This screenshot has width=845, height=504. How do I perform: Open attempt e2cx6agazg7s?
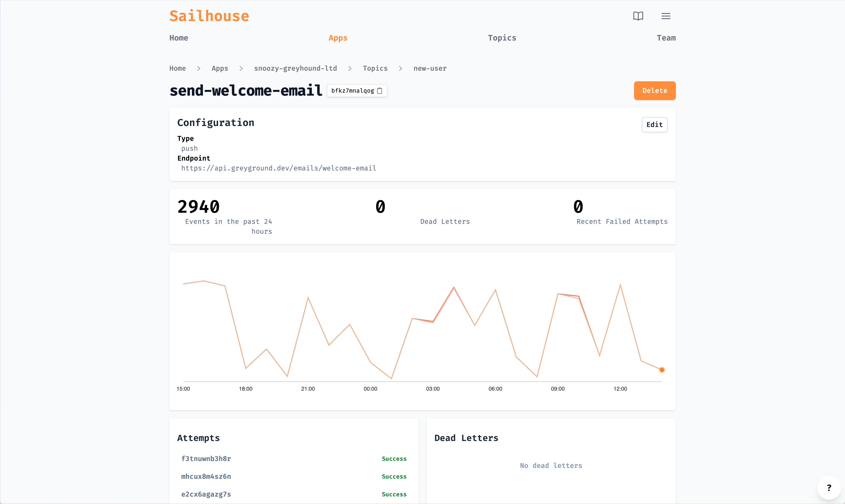(206, 494)
